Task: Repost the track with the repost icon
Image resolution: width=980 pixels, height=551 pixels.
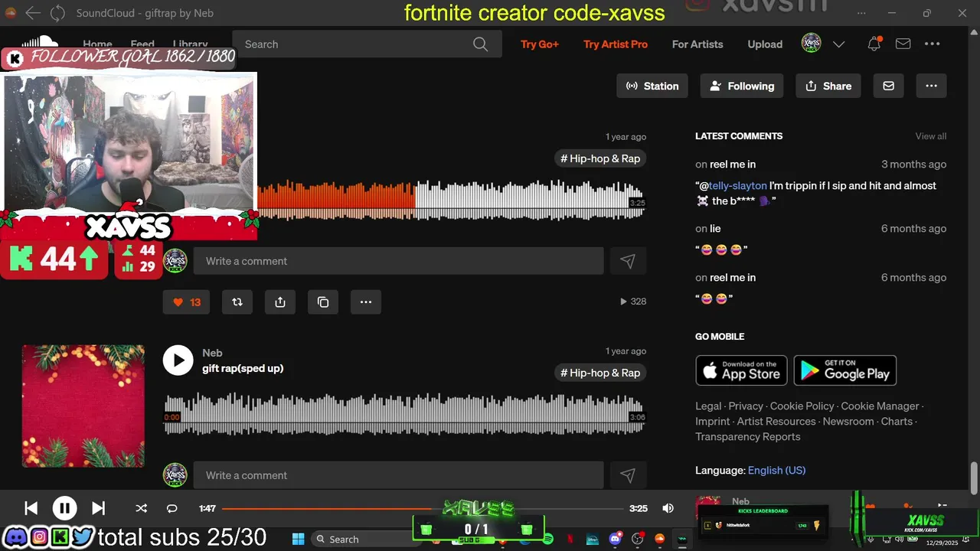Action: (237, 302)
